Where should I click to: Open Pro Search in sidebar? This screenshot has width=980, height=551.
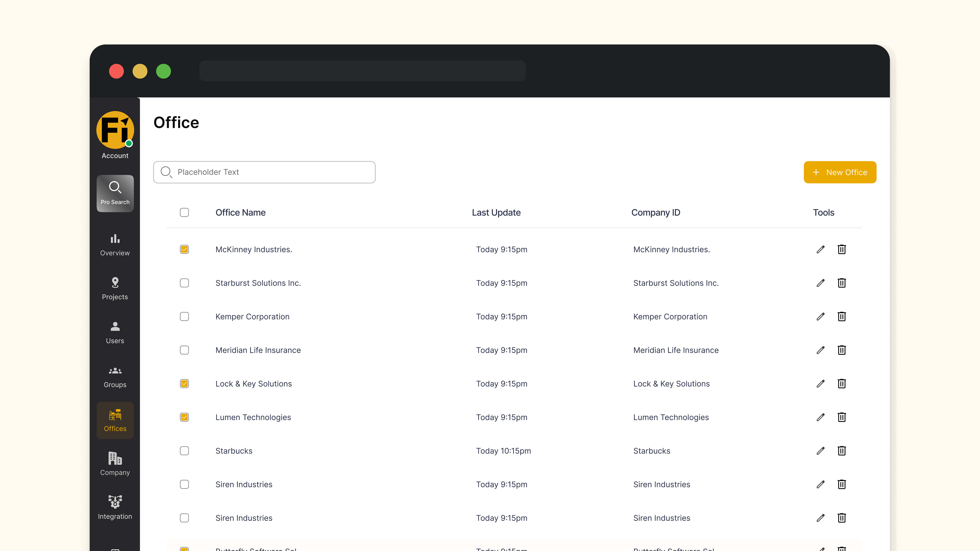coord(115,193)
